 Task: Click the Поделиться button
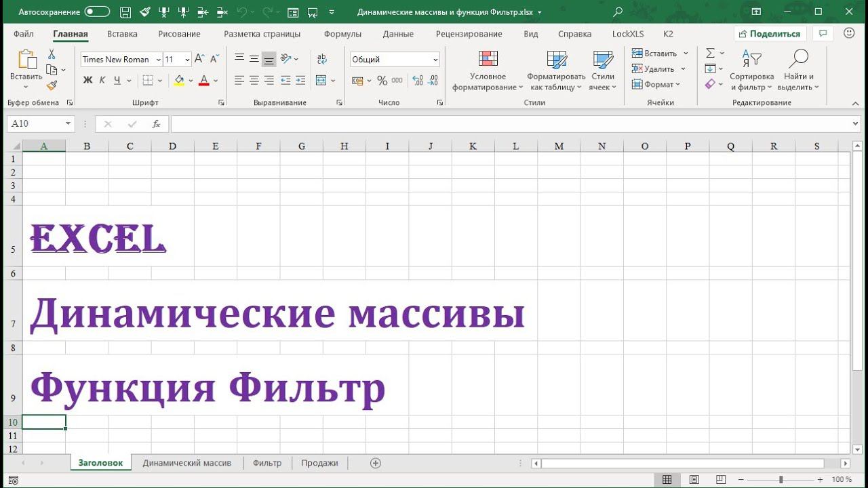coord(770,33)
